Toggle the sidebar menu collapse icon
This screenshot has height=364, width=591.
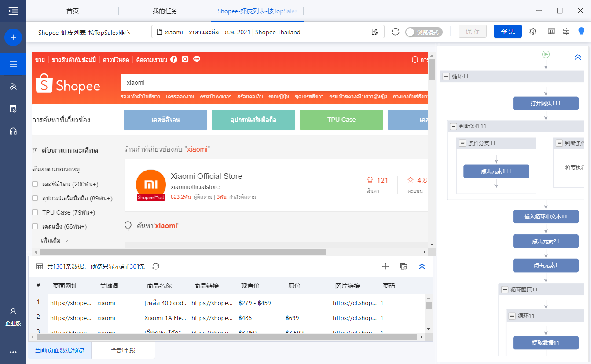pyautogui.click(x=13, y=11)
